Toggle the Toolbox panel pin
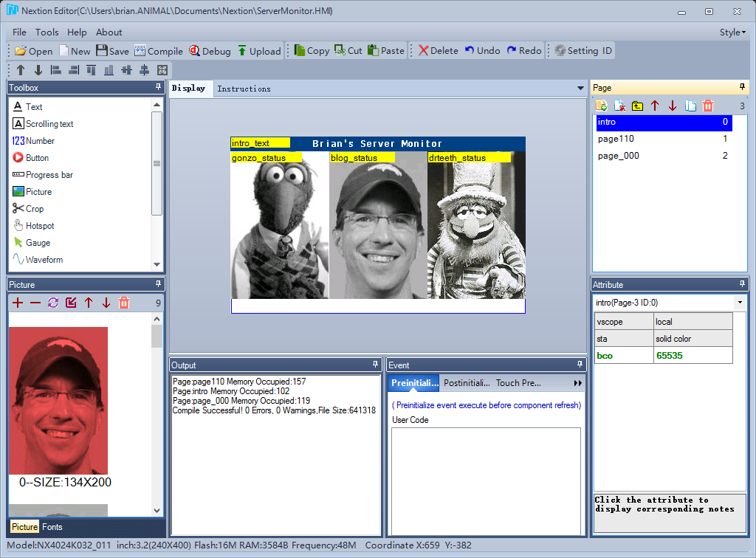Image resolution: width=756 pixels, height=558 pixels. pyautogui.click(x=158, y=87)
